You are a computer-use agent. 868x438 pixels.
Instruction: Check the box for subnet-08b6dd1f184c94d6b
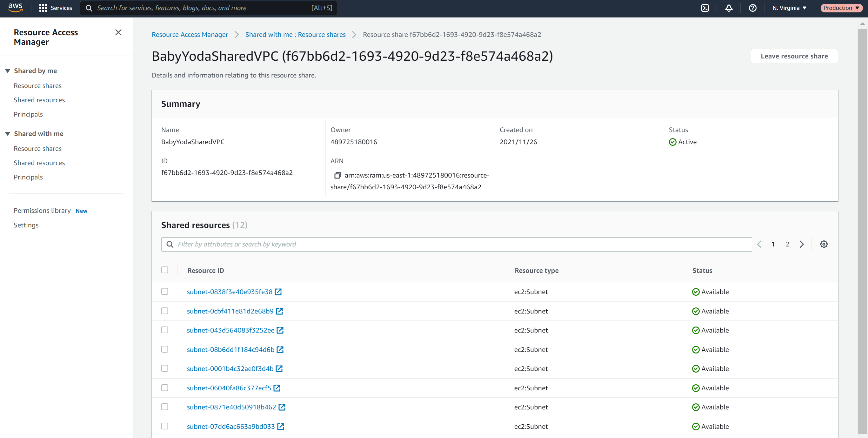click(x=164, y=349)
